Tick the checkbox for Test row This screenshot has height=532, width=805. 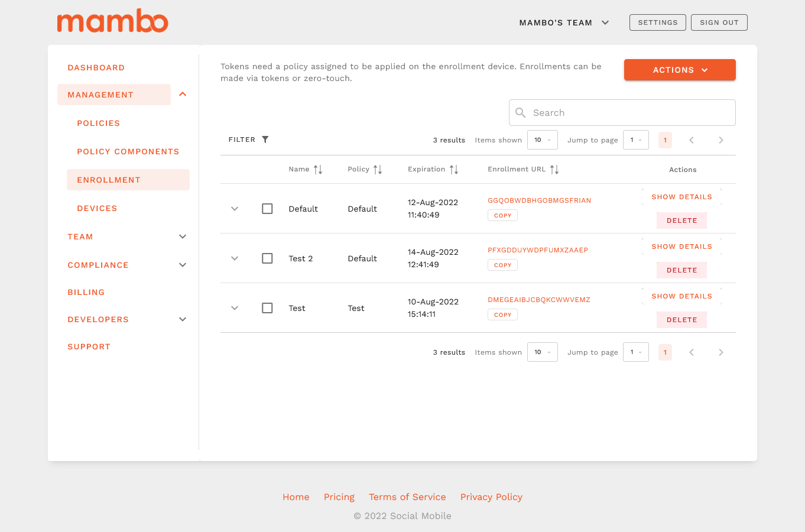[267, 308]
